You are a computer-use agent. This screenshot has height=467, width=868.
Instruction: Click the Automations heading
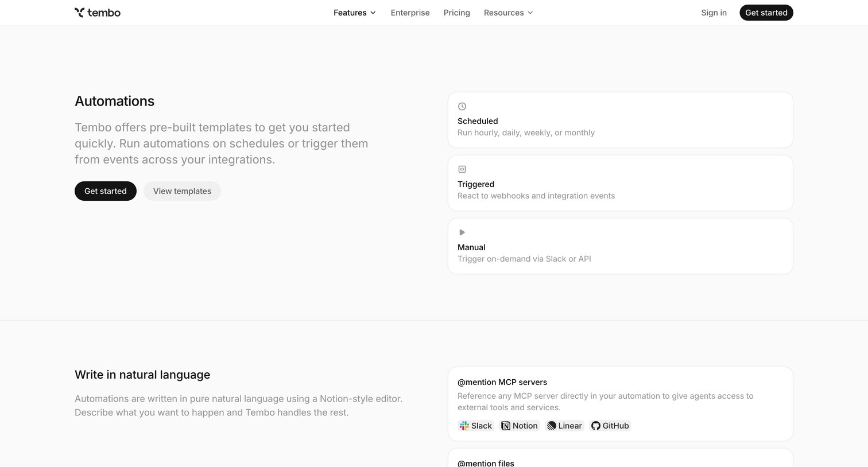click(x=115, y=101)
